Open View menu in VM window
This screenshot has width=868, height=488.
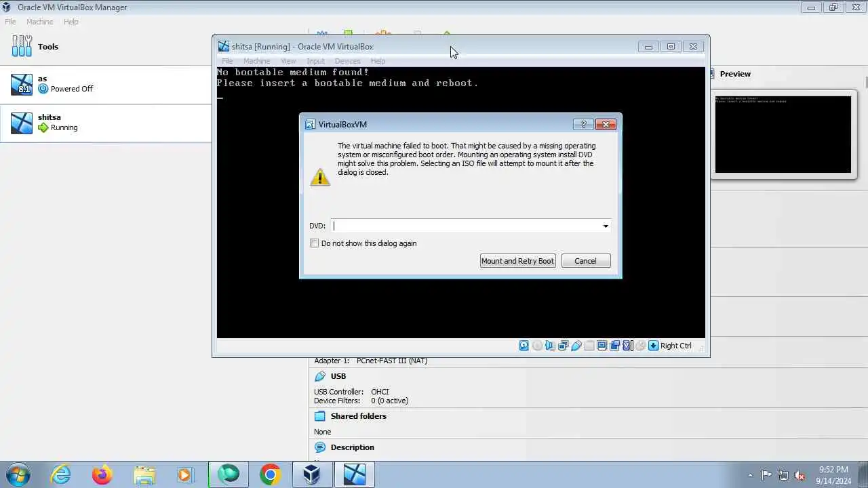(288, 61)
